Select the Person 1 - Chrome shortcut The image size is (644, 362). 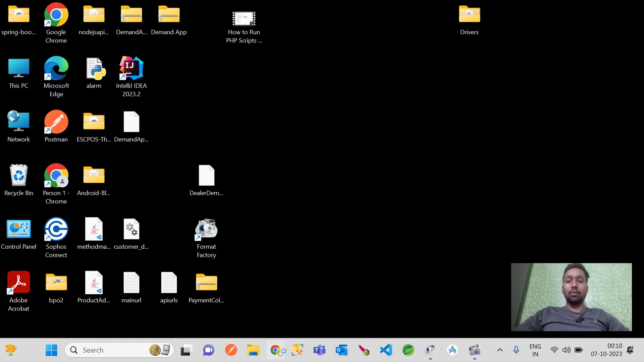(x=56, y=184)
